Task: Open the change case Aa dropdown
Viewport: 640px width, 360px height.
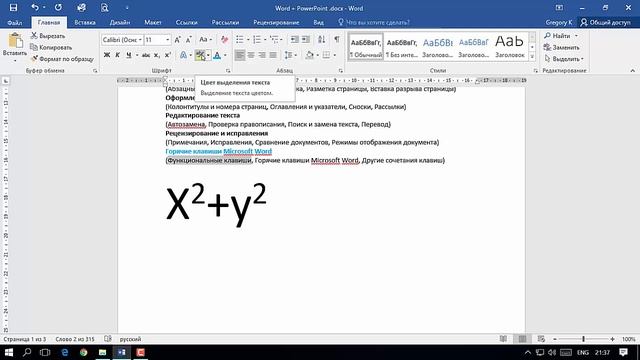Action: pyautogui.click(x=205, y=40)
